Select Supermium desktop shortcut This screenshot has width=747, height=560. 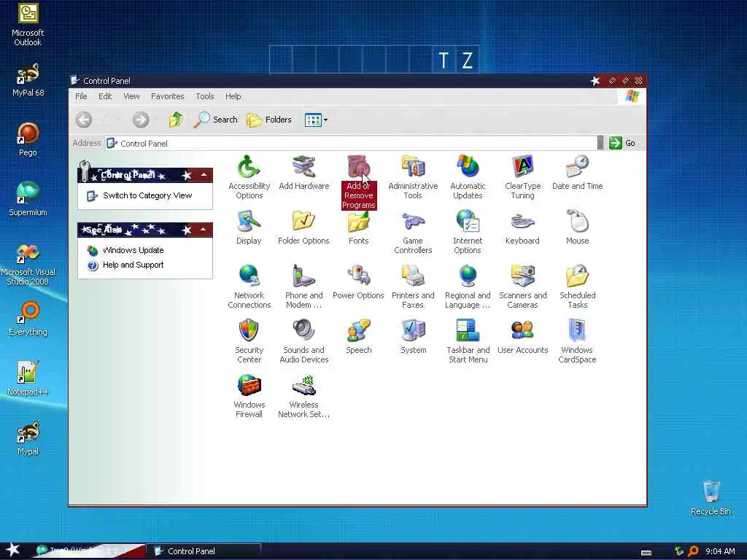click(28, 199)
